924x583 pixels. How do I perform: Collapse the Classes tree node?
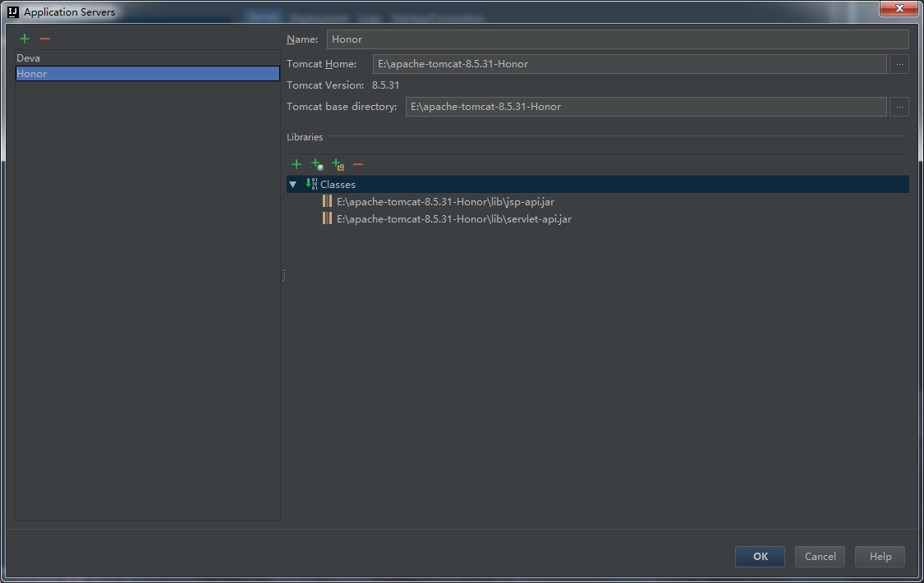tap(293, 184)
